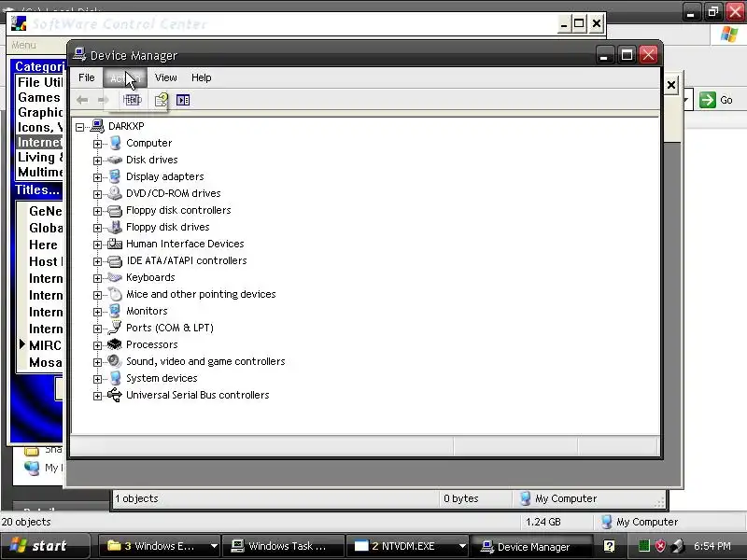747x560 pixels.
Task: Click the red shield tray icon
Action: [660, 546]
